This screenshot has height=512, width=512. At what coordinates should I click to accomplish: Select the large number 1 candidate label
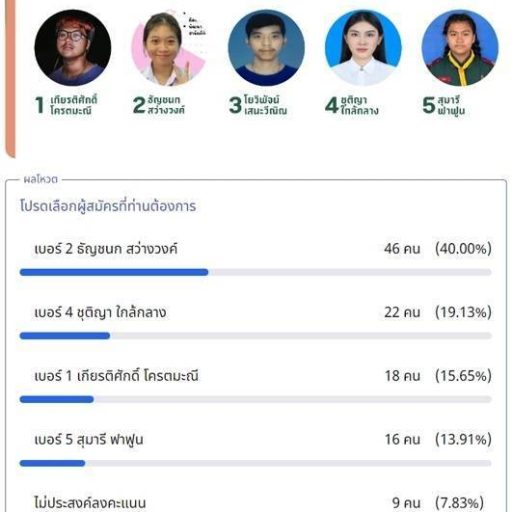click(x=39, y=105)
